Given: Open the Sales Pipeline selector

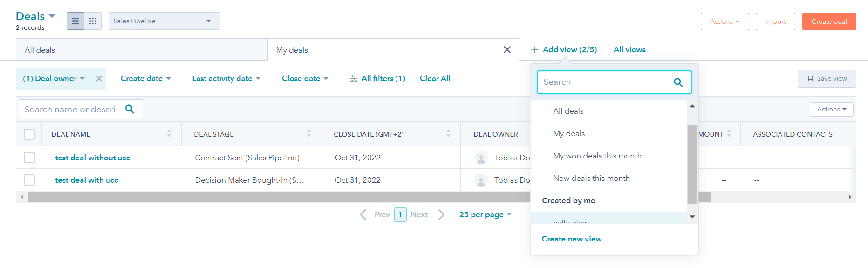Looking at the screenshot, I should (x=164, y=21).
